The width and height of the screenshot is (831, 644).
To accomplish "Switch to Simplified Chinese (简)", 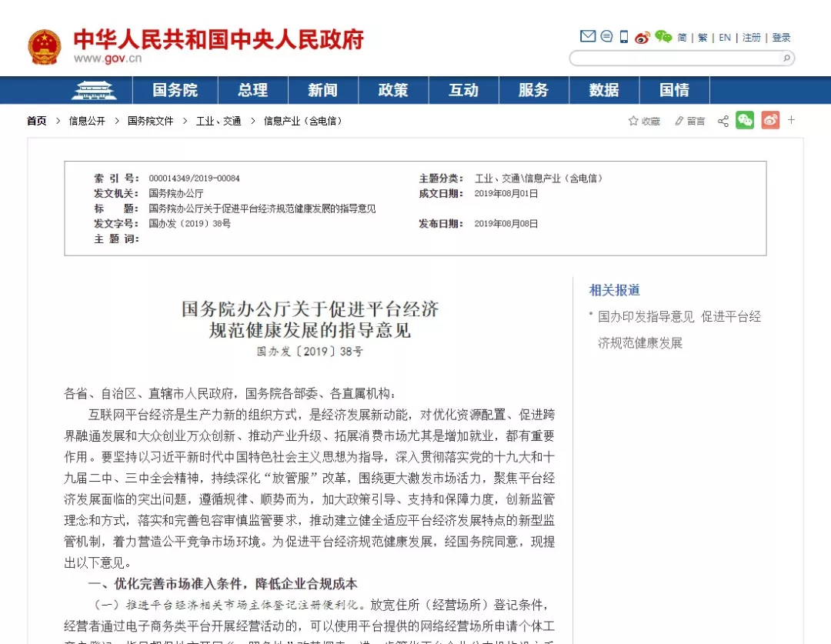I will click(x=682, y=38).
